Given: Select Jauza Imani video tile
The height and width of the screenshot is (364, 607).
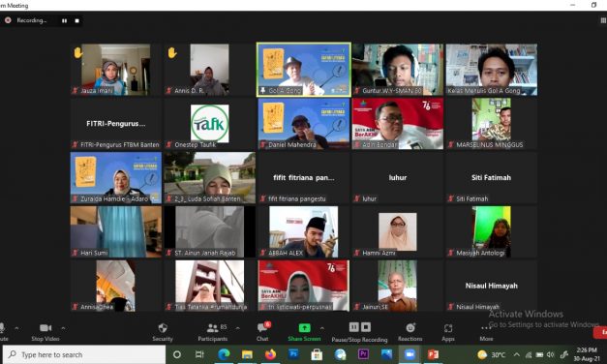Looking at the screenshot, I should tap(116, 70).
